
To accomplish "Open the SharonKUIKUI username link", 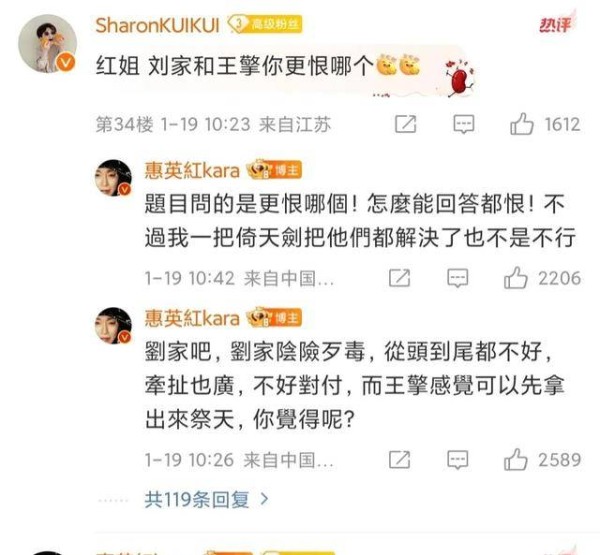I will click(x=157, y=25).
